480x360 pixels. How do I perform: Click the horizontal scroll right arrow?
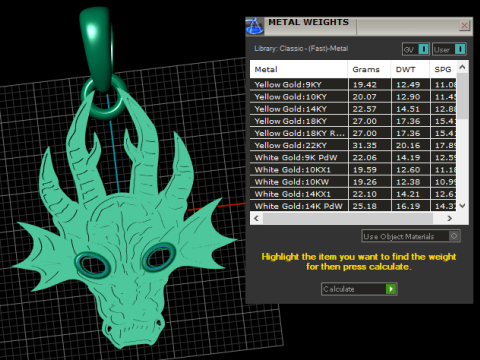[x=450, y=218]
